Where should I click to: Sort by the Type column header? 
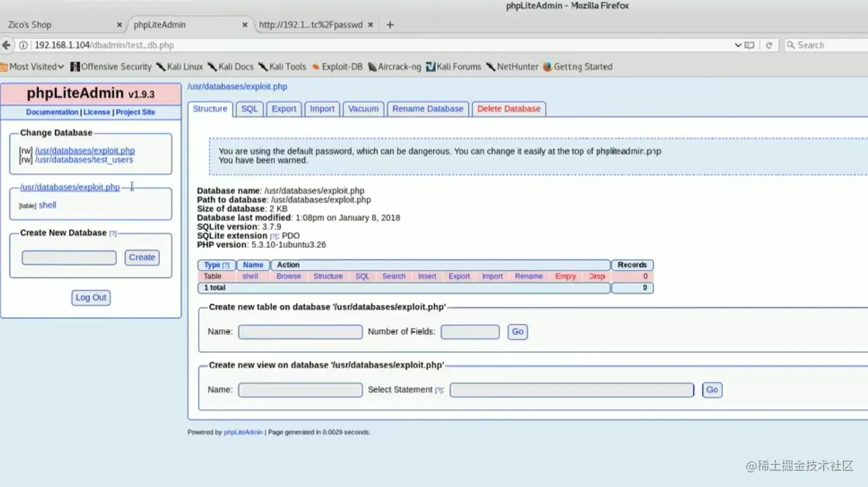tap(216, 265)
